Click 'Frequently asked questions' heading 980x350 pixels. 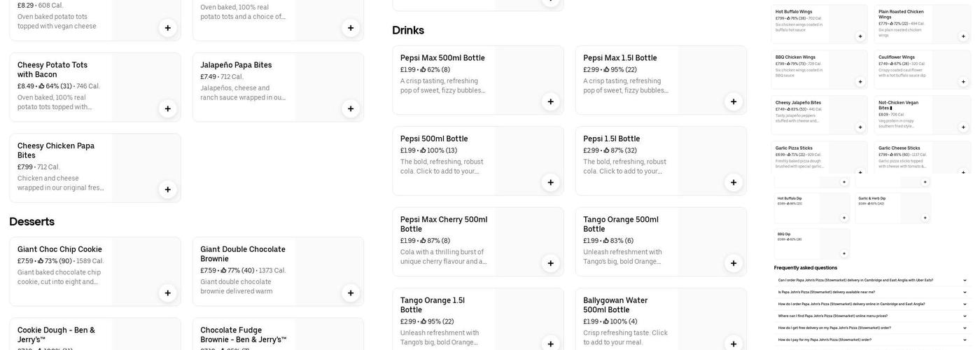(x=806, y=268)
